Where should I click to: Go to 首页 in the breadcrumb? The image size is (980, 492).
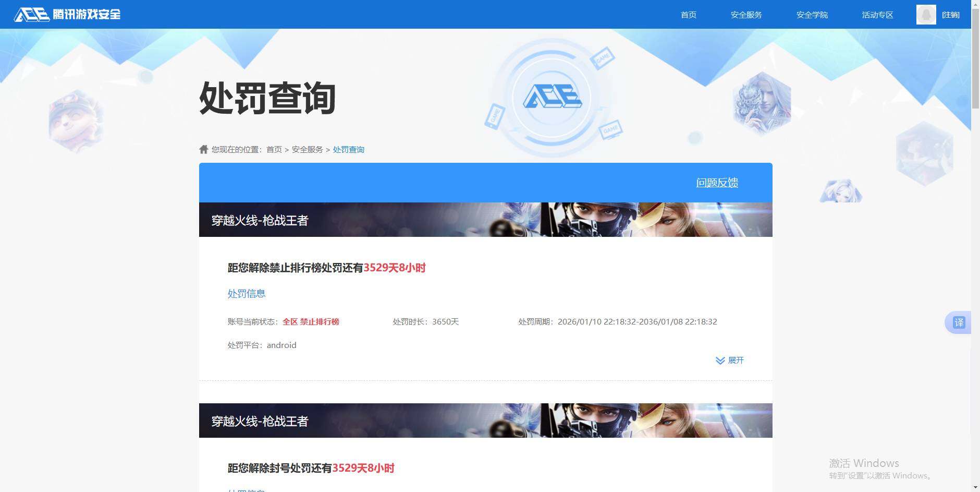pyautogui.click(x=274, y=149)
